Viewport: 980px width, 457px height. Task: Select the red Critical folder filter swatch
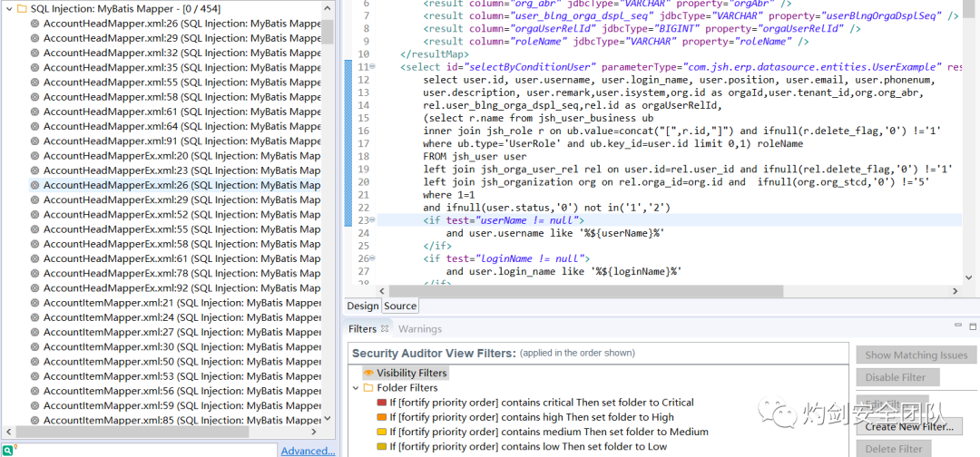point(382,403)
